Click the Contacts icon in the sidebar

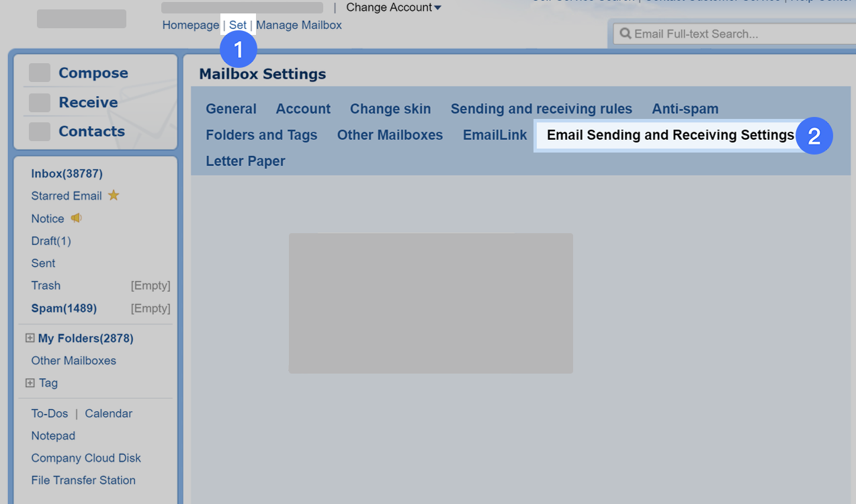pyautogui.click(x=41, y=131)
